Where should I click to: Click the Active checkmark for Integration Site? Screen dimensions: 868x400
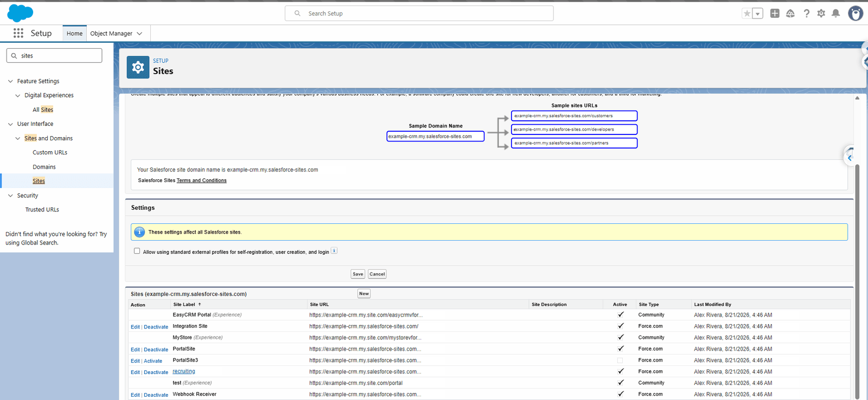pyautogui.click(x=621, y=326)
